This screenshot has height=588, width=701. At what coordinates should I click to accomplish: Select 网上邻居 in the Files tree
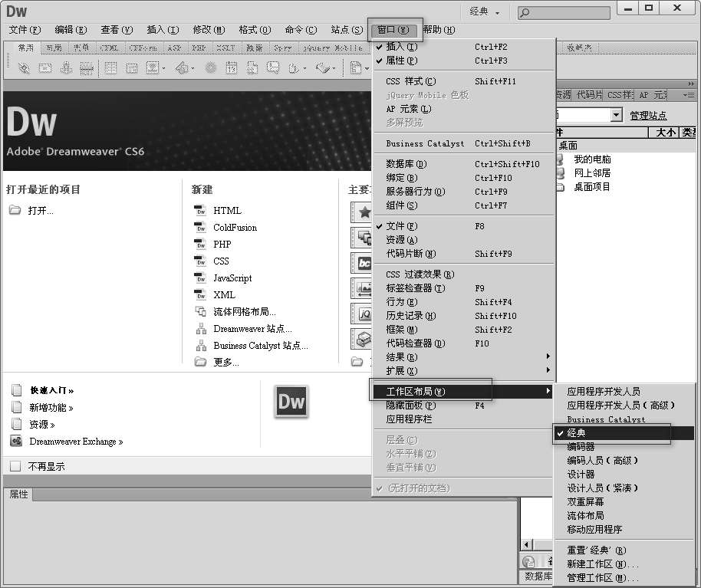592,173
